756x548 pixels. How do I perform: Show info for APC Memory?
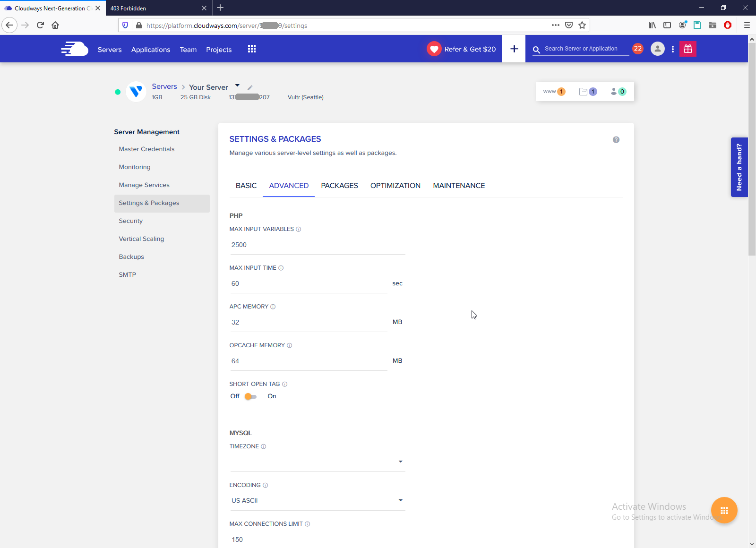coord(273,307)
